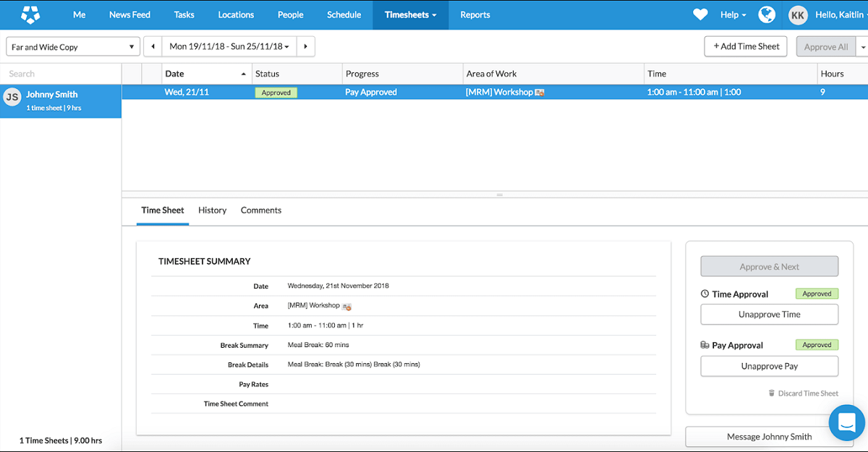Viewport: 868px width, 452px height.
Task: Click the Discard Time Sheet trash icon
Action: click(x=772, y=393)
